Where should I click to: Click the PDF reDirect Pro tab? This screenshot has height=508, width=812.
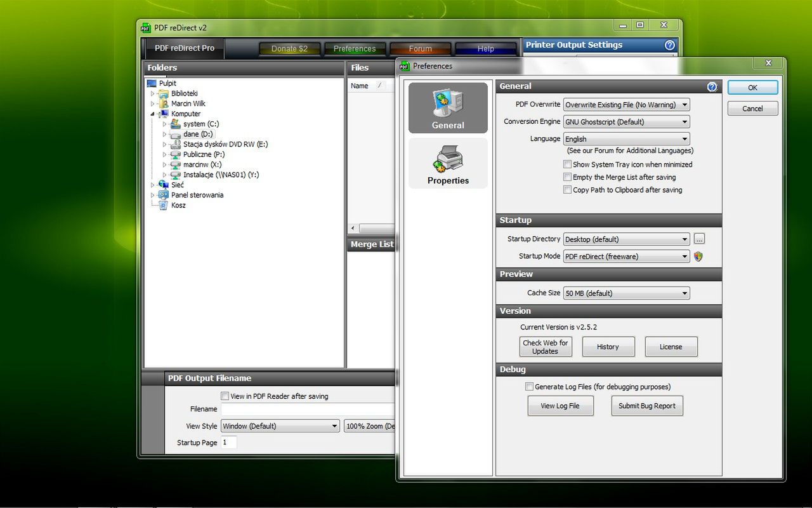[x=185, y=48]
